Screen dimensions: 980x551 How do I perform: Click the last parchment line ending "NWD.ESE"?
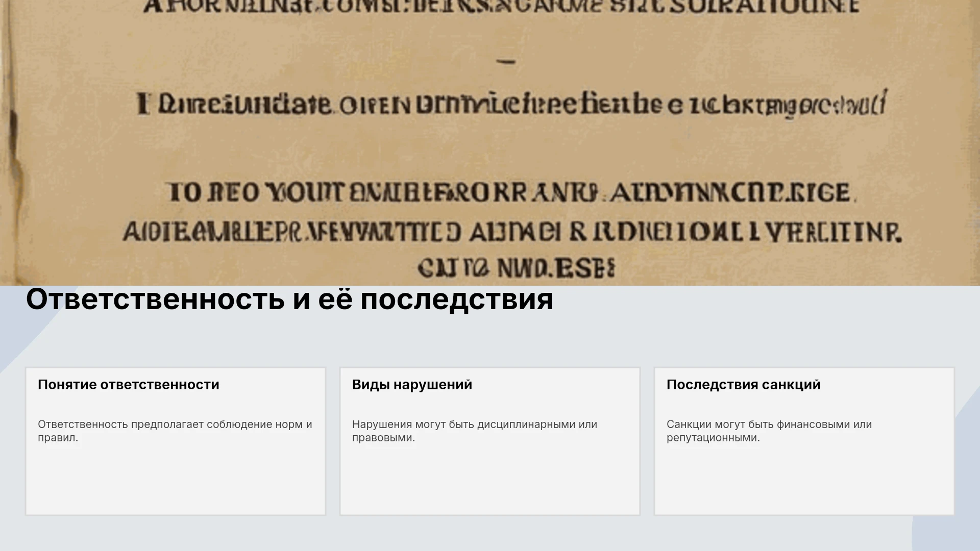click(516, 268)
